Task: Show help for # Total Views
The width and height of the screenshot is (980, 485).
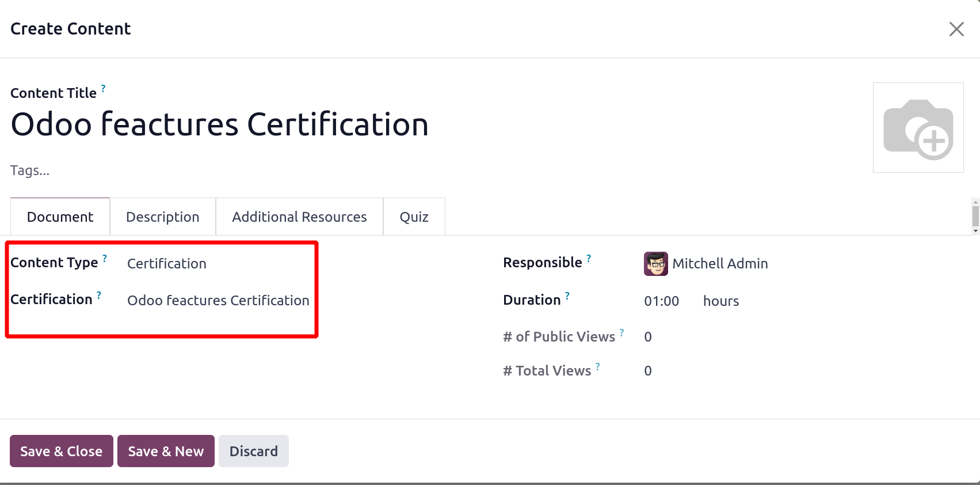Action: click(x=598, y=366)
